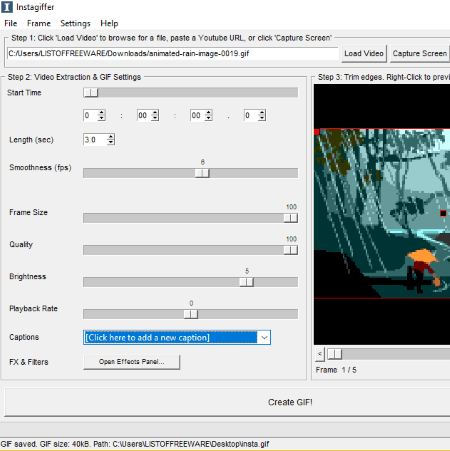Click the video file path input field
This screenshot has height=451, width=450.
[x=172, y=54]
